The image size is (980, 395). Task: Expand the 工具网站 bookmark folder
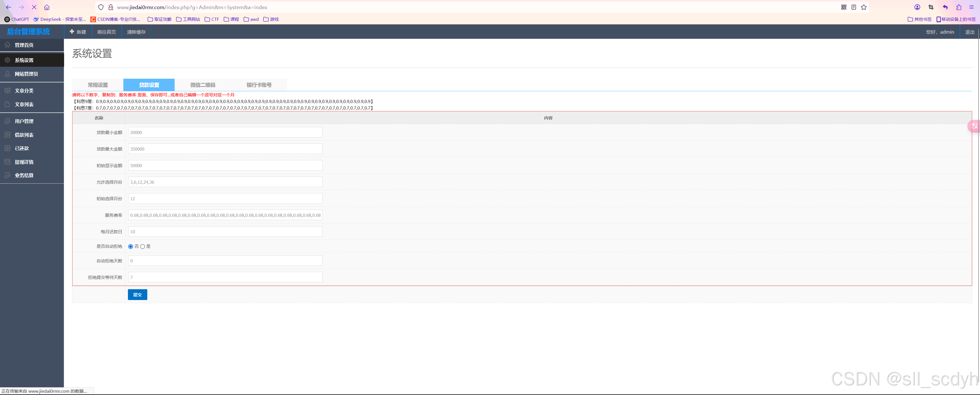pyautogui.click(x=188, y=19)
